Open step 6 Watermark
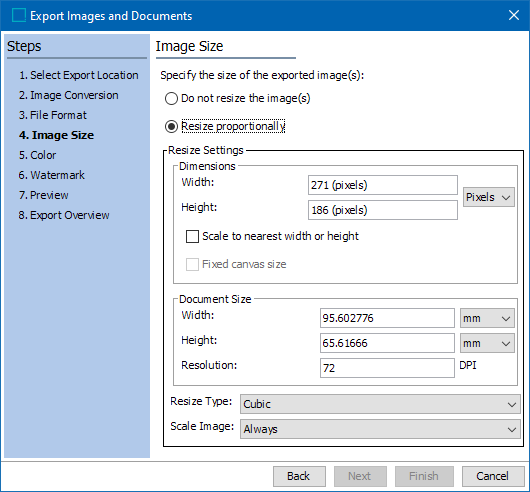The height and width of the screenshot is (492, 530). [x=52, y=175]
